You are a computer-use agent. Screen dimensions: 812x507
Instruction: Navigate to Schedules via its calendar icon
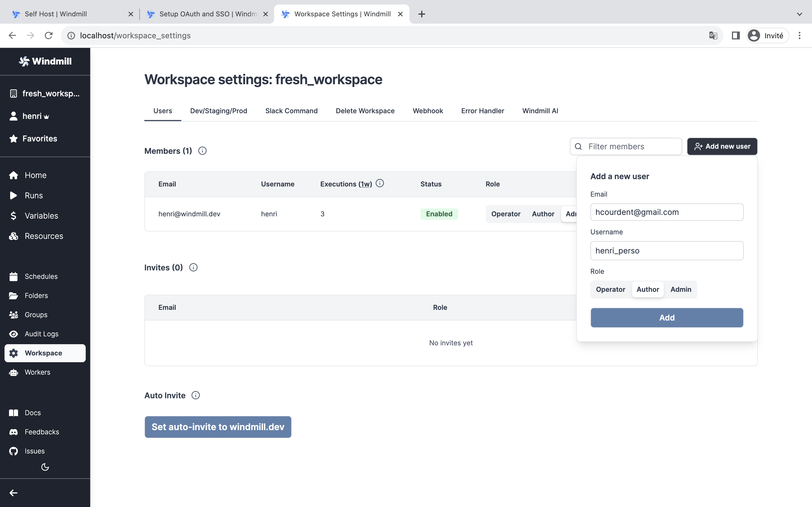[x=14, y=276]
